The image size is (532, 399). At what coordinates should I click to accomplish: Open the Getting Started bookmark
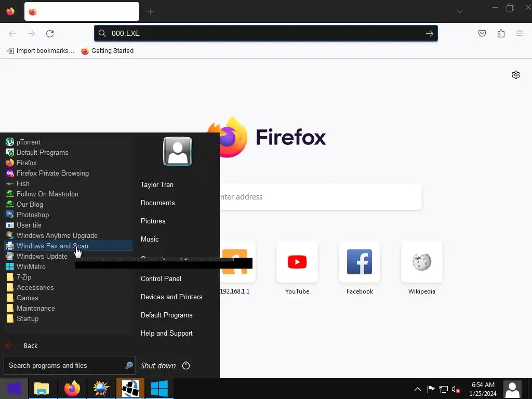tap(107, 51)
